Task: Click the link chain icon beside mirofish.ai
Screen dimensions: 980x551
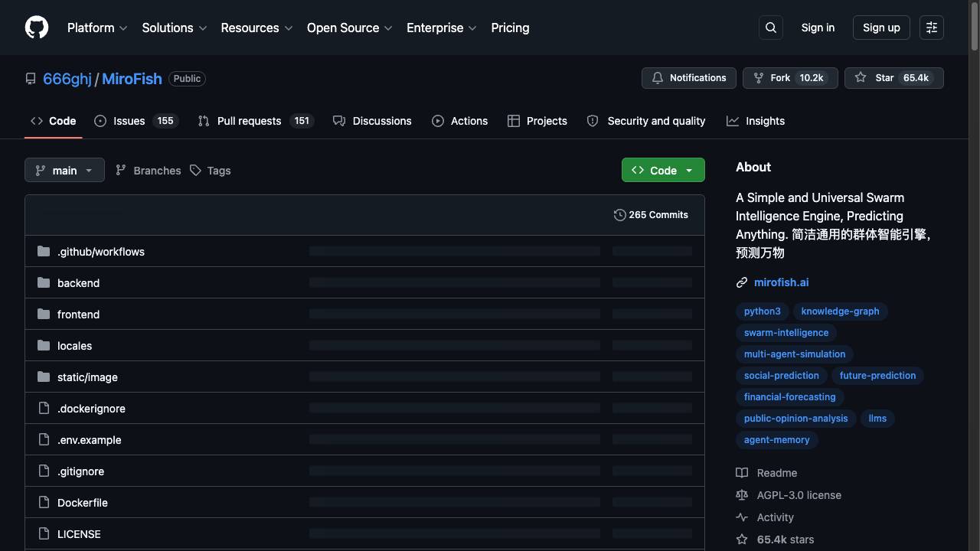Action: (x=742, y=282)
